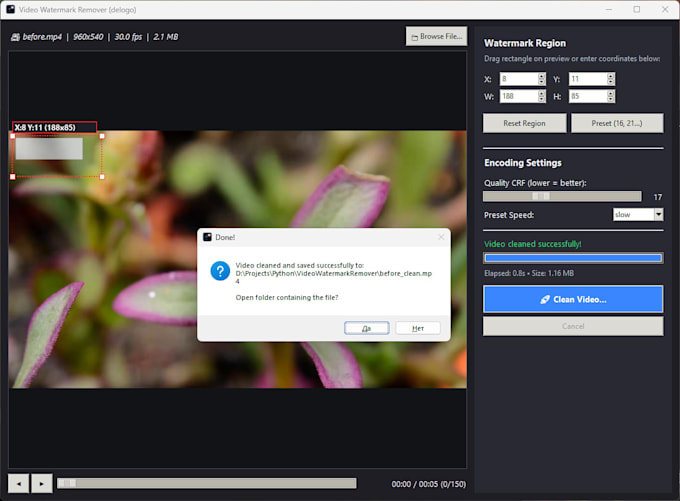
Task: Click the Quality CRF slider handle
Action: [x=541, y=196]
